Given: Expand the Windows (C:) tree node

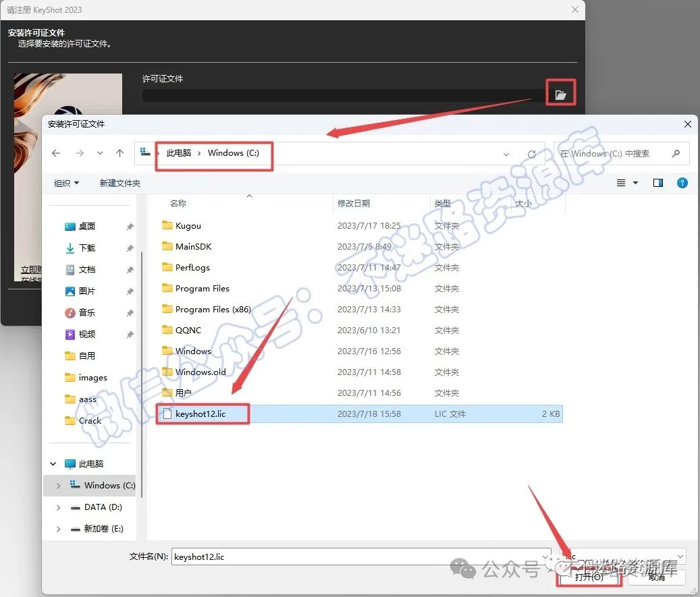Looking at the screenshot, I should [x=58, y=486].
